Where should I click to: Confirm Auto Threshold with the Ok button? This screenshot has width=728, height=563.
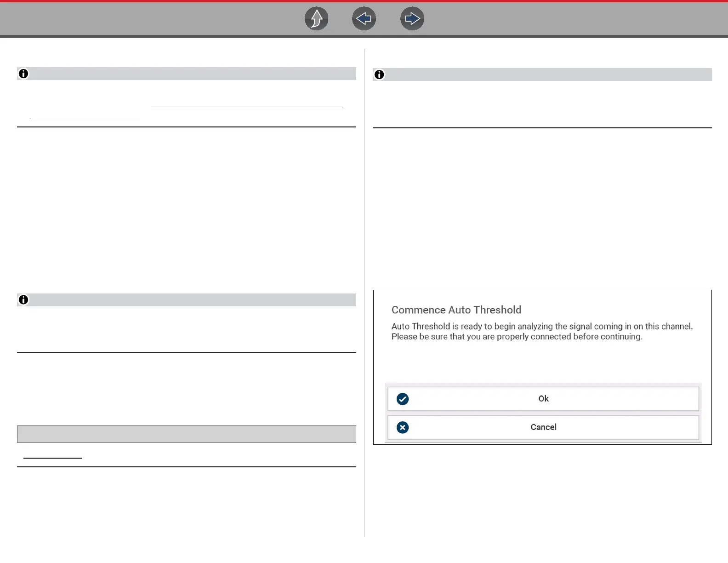click(543, 399)
